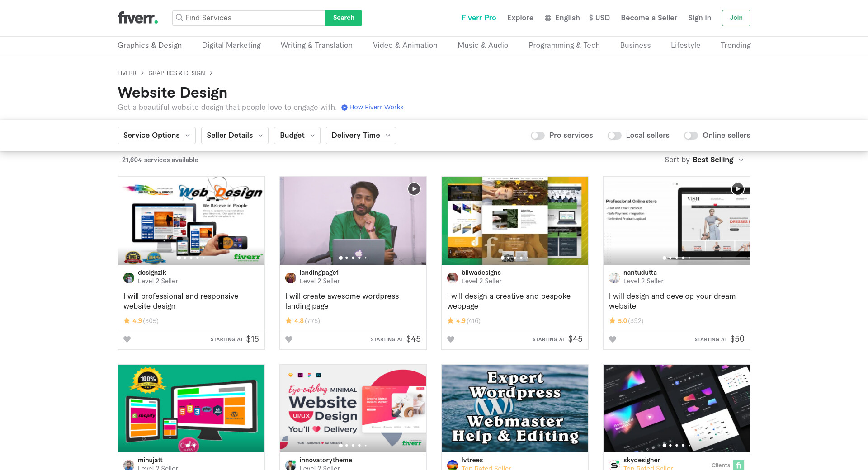
Task: Open the Programming & Tech category
Action: tap(564, 45)
